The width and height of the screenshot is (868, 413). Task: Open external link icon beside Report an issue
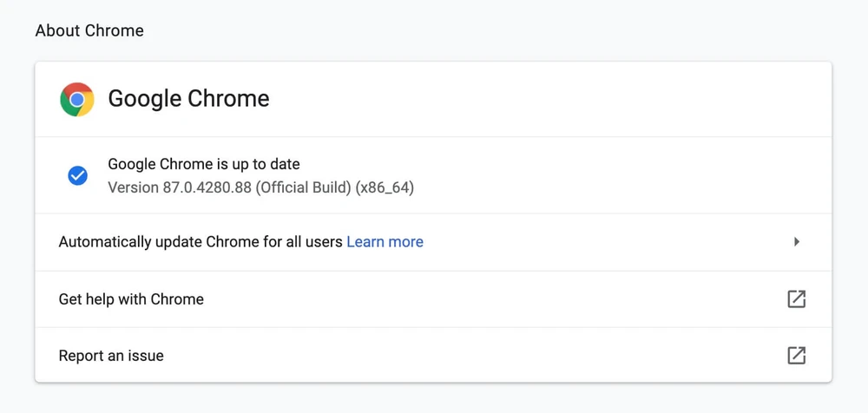pos(796,356)
